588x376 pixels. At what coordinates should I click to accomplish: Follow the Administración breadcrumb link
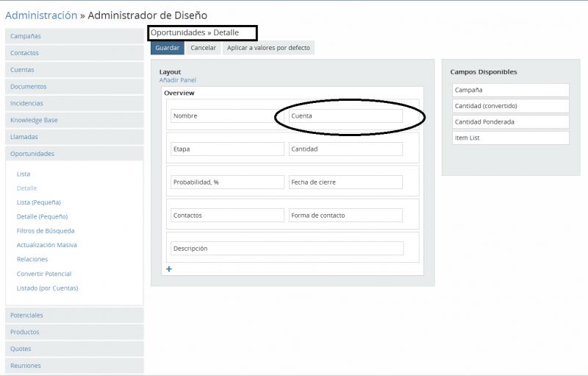click(x=41, y=15)
